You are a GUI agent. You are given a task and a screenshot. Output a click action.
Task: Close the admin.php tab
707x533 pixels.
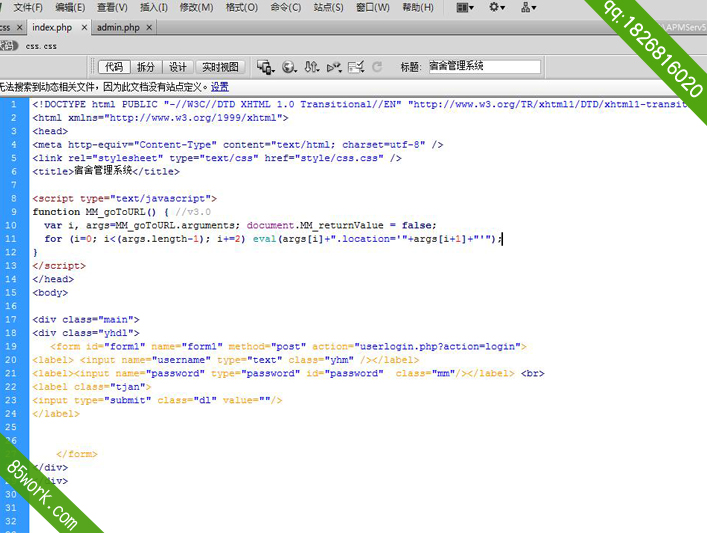click(149, 28)
